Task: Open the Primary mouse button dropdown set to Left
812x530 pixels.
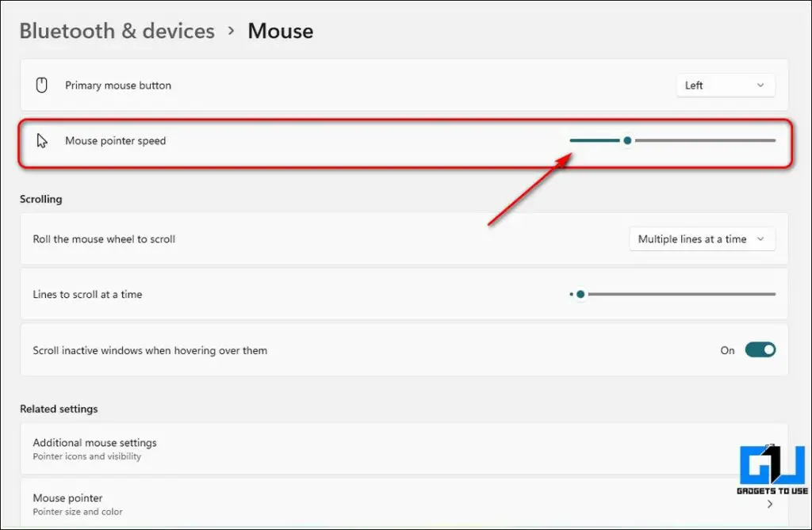Action: coord(724,85)
